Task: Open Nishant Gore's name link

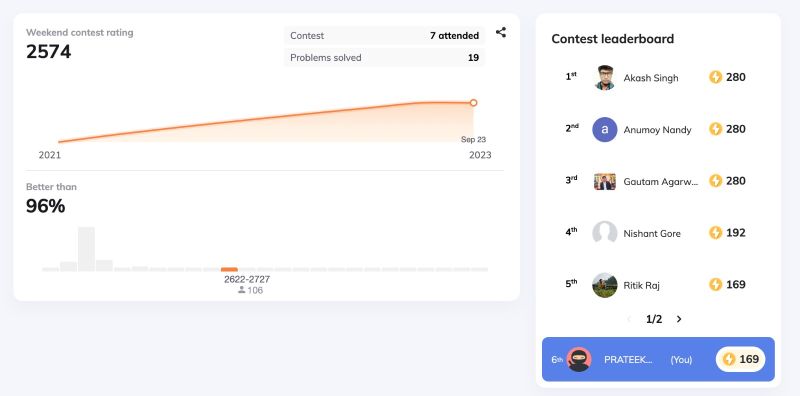Action: coord(652,233)
